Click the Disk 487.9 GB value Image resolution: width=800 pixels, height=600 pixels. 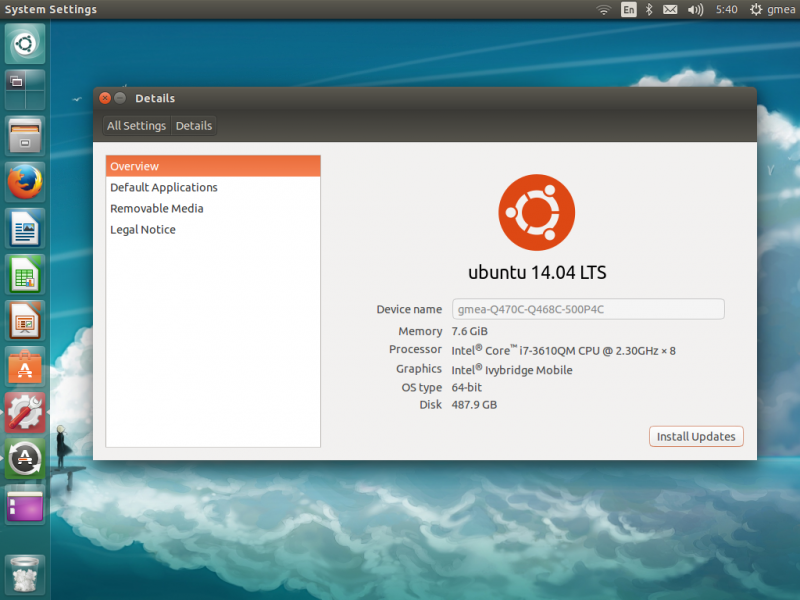click(474, 405)
